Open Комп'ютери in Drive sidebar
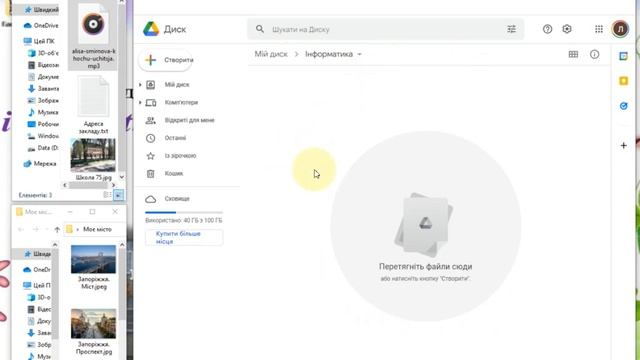The width and height of the screenshot is (640, 360). pyautogui.click(x=181, y=102)
